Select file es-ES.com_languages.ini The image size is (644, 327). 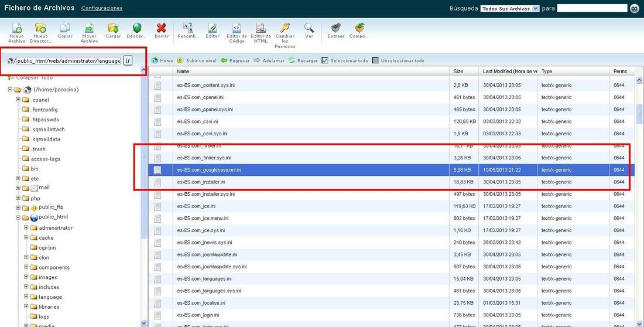point(392,278)
